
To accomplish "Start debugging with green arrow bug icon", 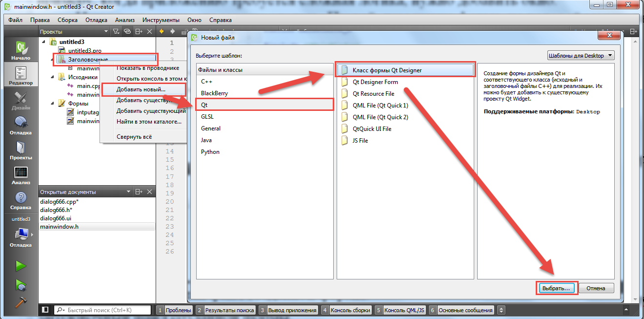I will (20, 285).
